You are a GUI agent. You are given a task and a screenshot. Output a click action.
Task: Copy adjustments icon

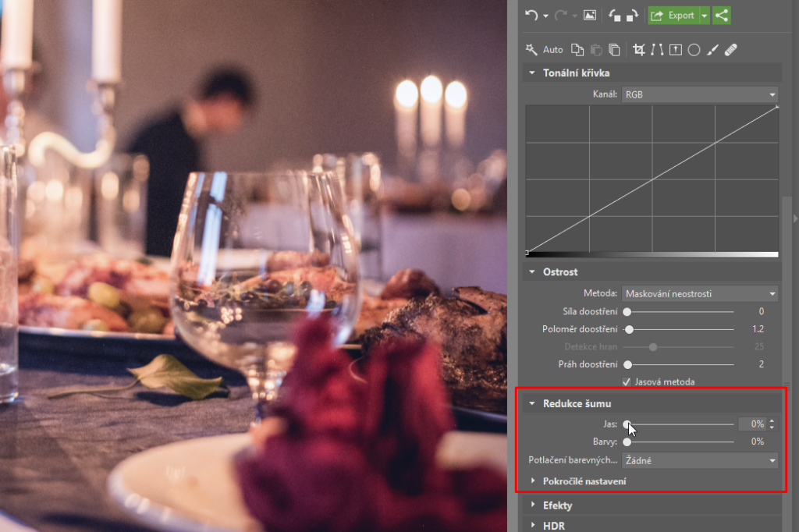point(577,49)
